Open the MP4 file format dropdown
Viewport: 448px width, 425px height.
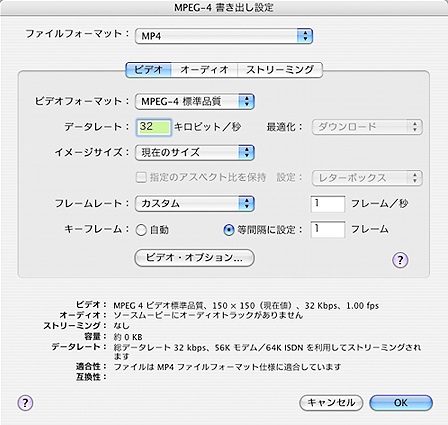coord(224,36)
